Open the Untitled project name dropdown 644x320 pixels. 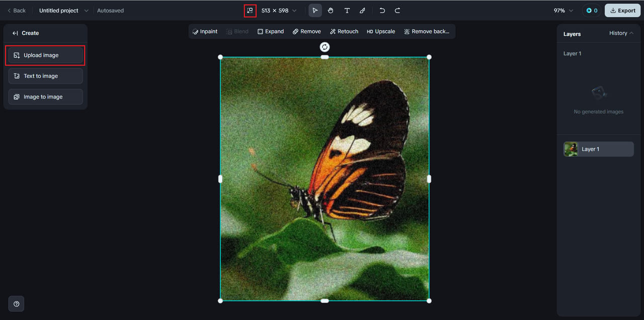pyautogui.click(x=63, y=11)
